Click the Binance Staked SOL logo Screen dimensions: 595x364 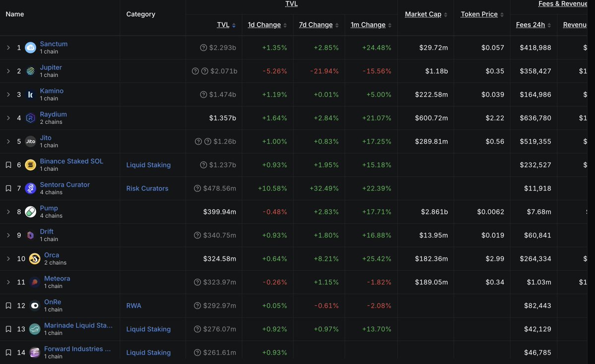(x=31, y=165)
